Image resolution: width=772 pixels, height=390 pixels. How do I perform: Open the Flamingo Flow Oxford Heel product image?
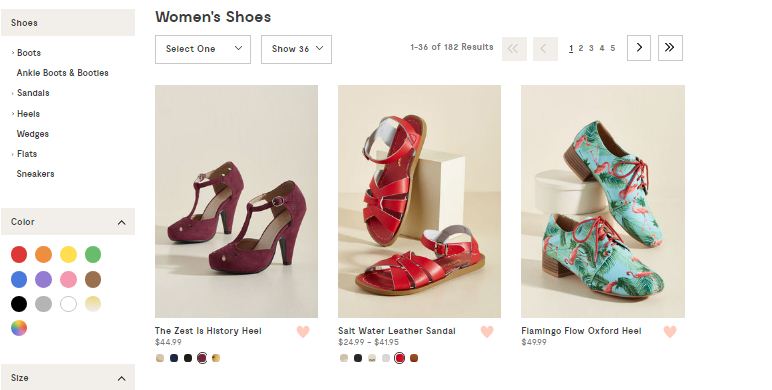click(603, 201)
